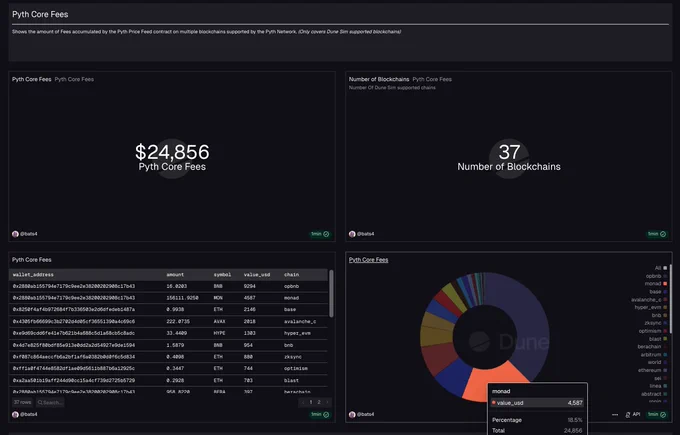Click the abstract legend label
680x435 pixels.
651,394
